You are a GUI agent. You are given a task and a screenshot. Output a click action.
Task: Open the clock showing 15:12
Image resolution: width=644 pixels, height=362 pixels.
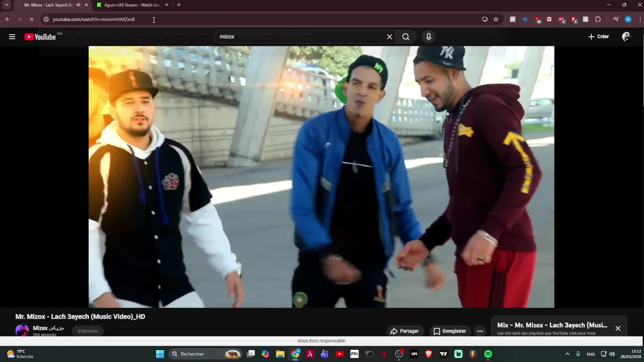pyautogui.click(x=630, y=354)
